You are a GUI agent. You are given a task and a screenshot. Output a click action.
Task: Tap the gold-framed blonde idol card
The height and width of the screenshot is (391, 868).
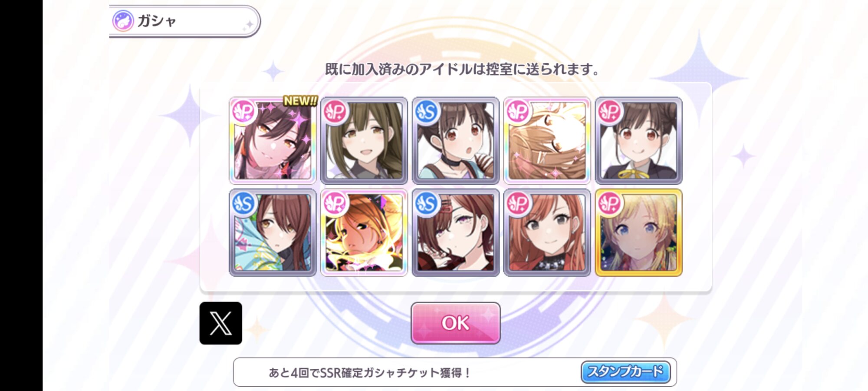coord(638,232)
